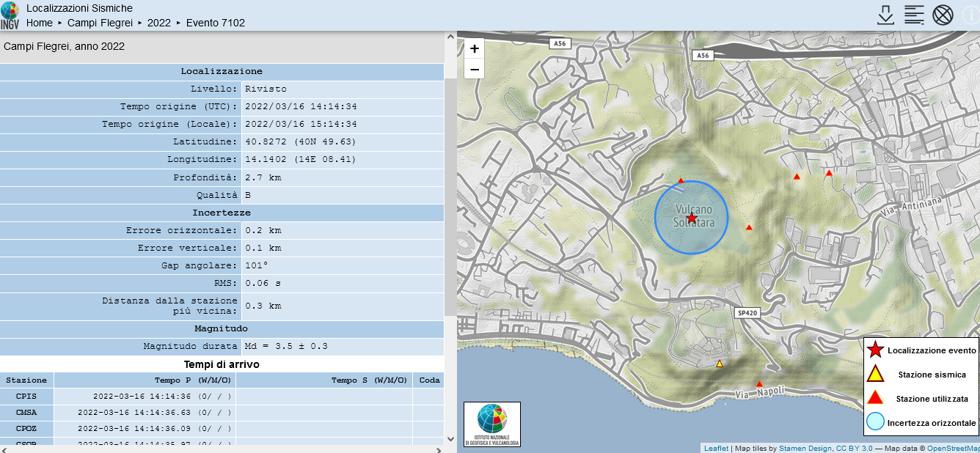Click the INGV logo in the header
980x453 pixels.
(10, 15)
